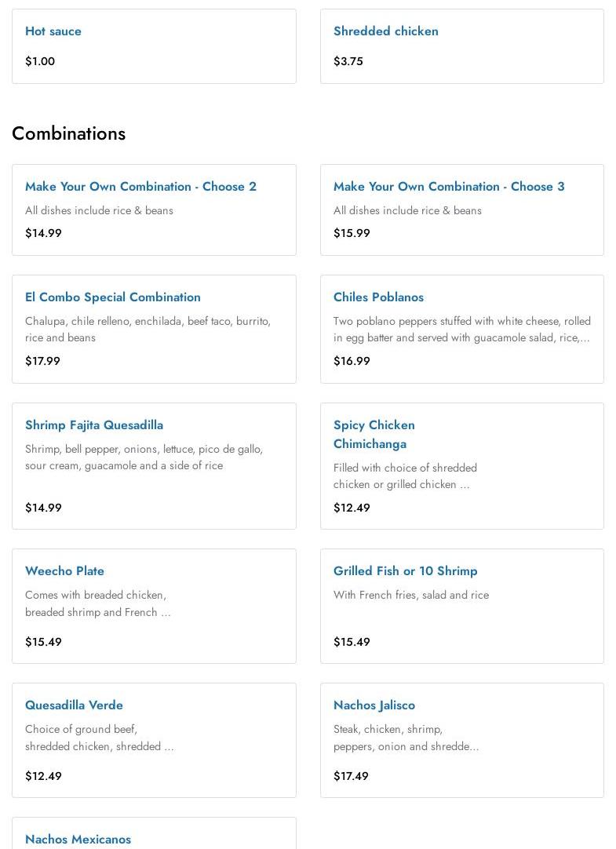Select the Shredded chicken add-on
616x849 pixels.
[x=385, y=31]
